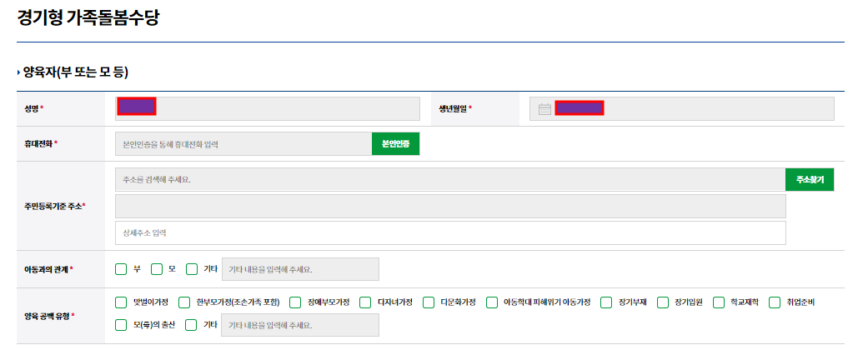Screen dimensions: 868x350
Task: Select the 다자녀가정 checkbox
Action: tap(365, 302)
